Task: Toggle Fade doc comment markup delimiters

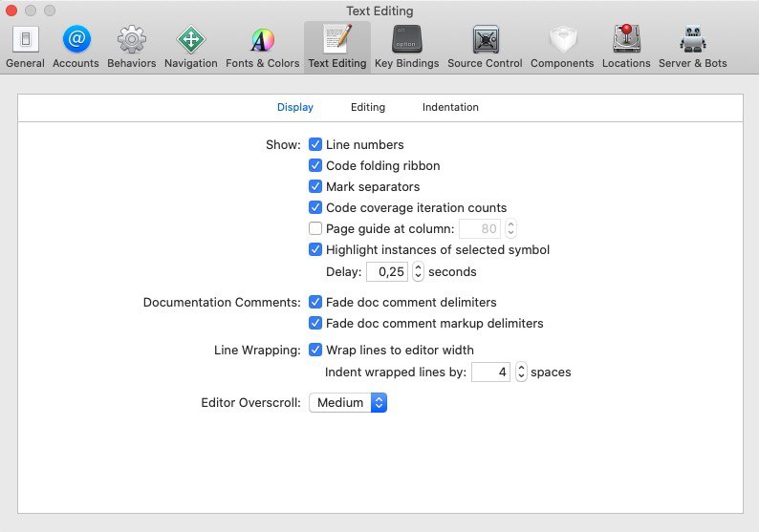Action: tap(315, 323)
